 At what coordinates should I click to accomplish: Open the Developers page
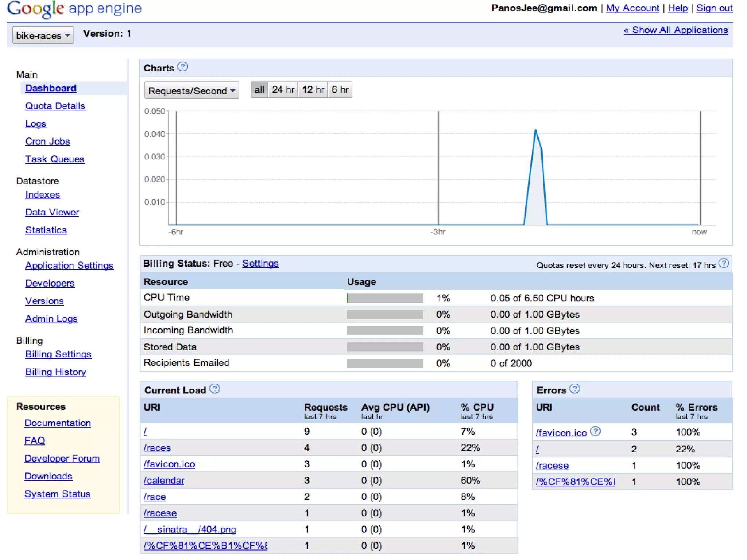[50, 284]
